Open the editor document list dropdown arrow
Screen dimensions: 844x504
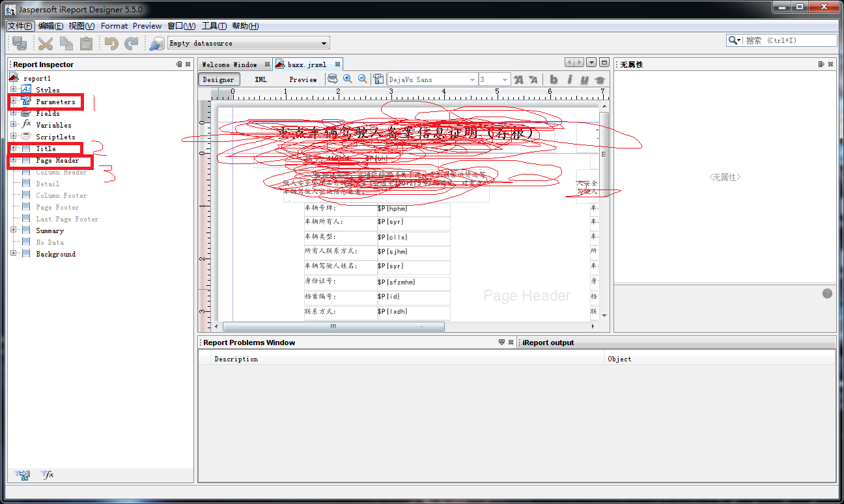click(x=591, y=63)
